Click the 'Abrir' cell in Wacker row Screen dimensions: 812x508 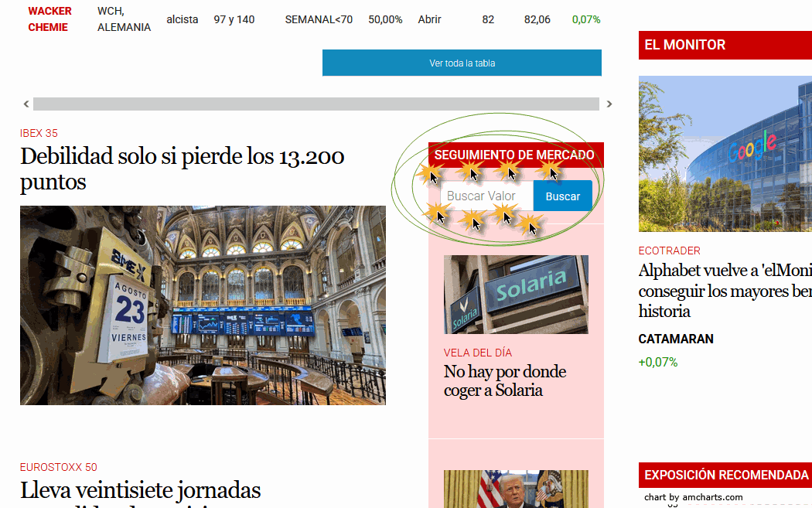(429, 19)
